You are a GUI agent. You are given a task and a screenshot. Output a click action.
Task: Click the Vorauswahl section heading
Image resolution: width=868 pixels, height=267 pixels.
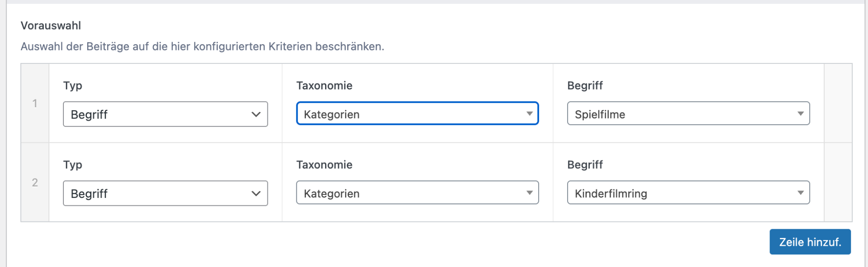pyautogui.click(x=51, y=26)
